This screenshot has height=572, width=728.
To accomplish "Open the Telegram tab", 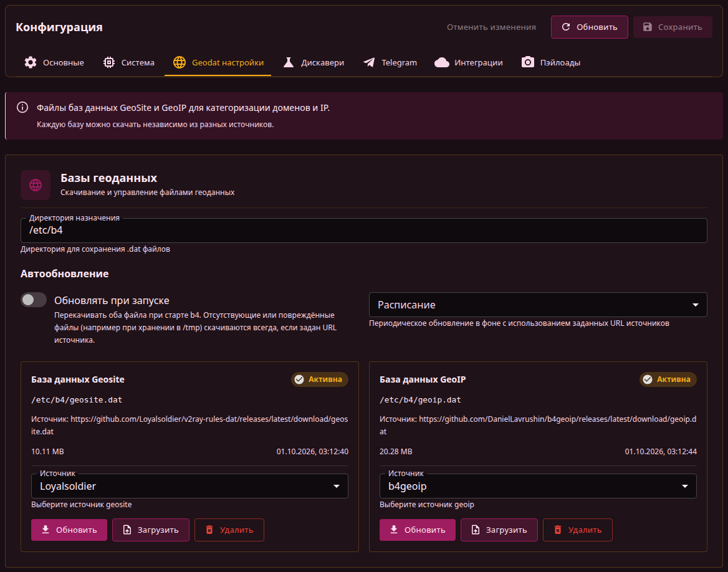I will click(x=390, y=62).
